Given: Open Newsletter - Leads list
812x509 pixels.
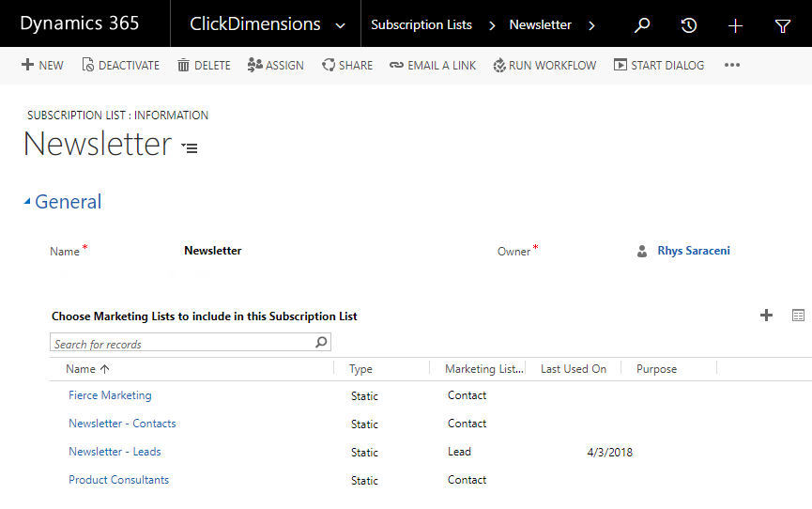Looking at the screenshot, I should pos(115,452).
